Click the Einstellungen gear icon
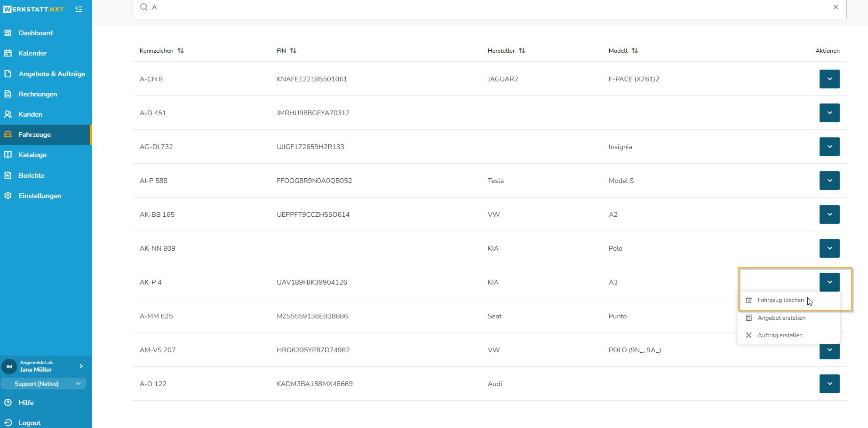Viewport: 868px width, 428px height. (8, 196)
